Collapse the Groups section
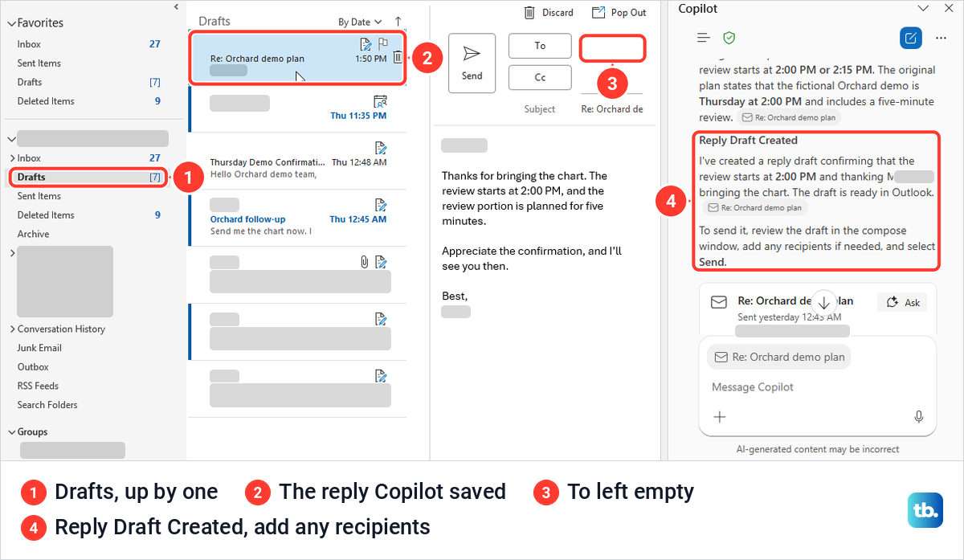This screenshot has width=964, height=560. click(11, 431)
